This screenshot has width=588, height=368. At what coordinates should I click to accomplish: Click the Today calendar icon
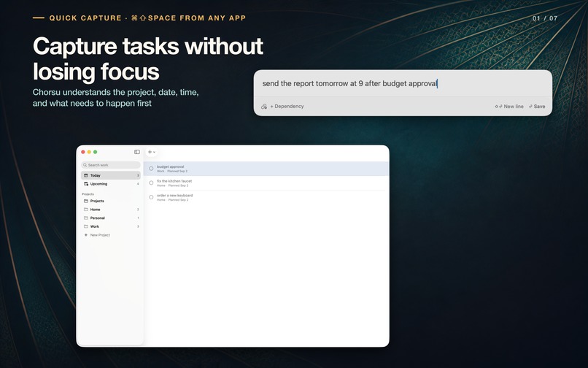pyautogui.click(x=86, y=175)
